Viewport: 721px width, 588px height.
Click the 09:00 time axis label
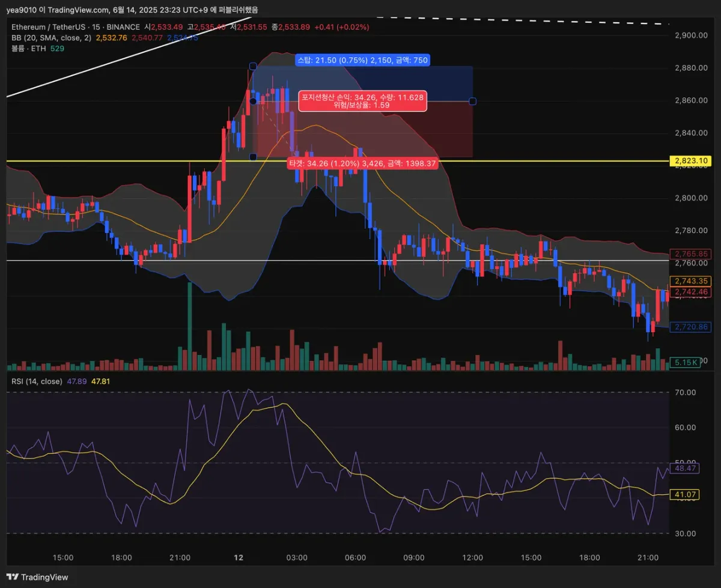(x=414, y=558)
